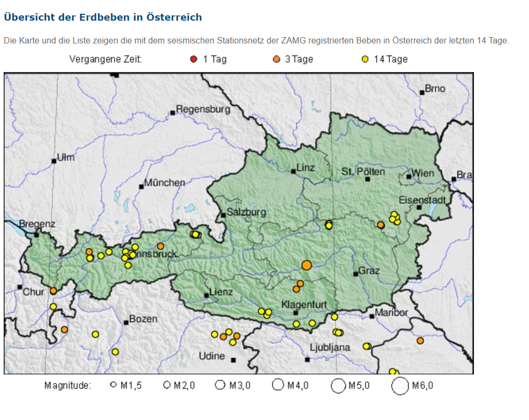Click the yellow 14 Tage legend dot
Screen dimensions: 529x420
click(x=365, y=59)
